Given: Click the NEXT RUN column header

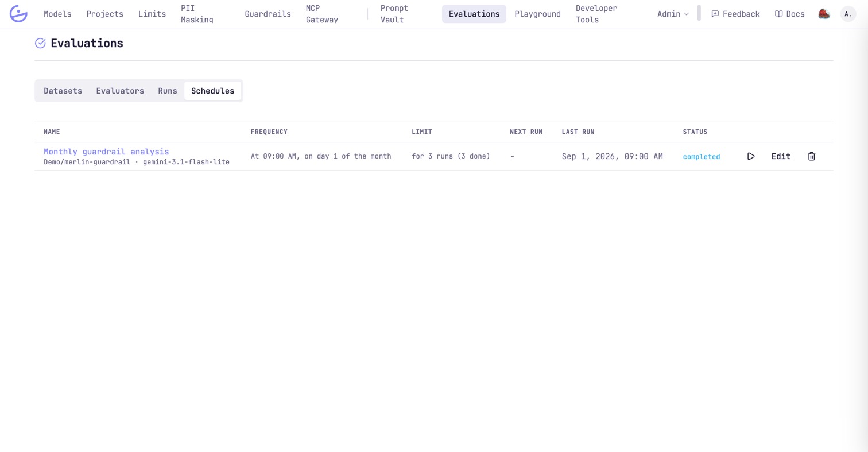Looking at the screenshot, I should tap(526, 132).
